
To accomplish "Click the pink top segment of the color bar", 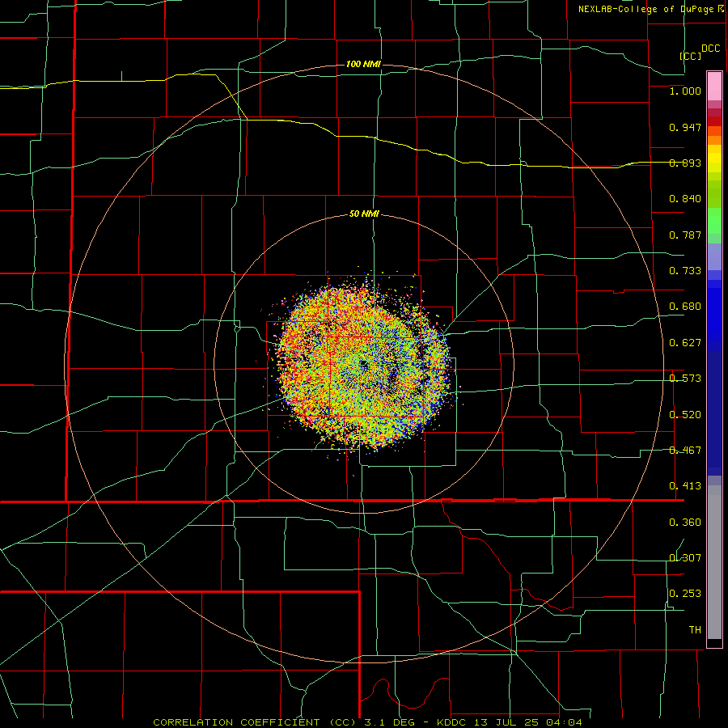I will coord(714,87).
